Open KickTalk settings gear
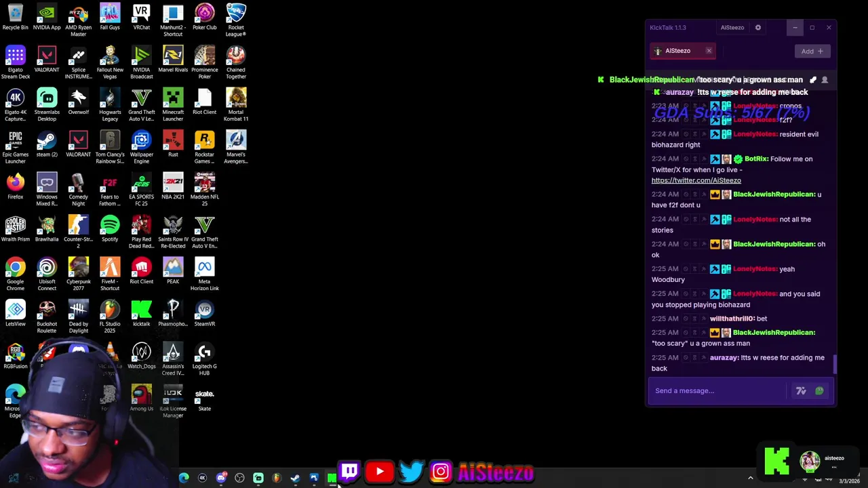 (757, 28)
